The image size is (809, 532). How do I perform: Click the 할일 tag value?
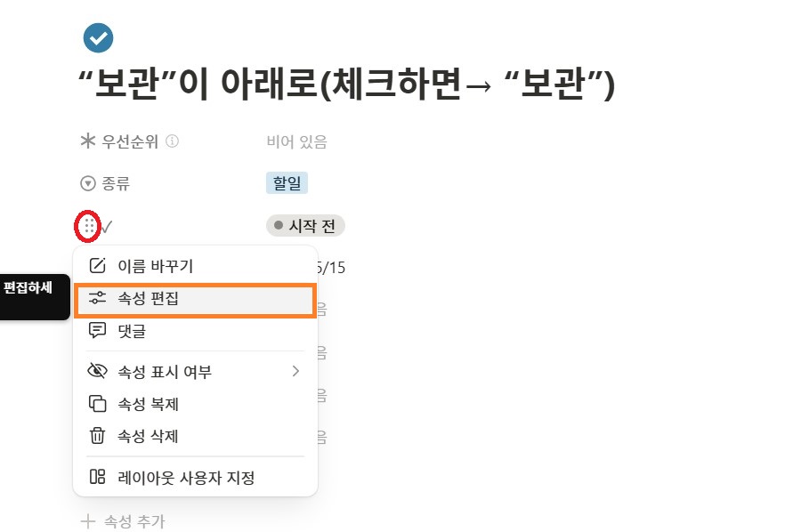pyautogui.click(x=287, y=183)
